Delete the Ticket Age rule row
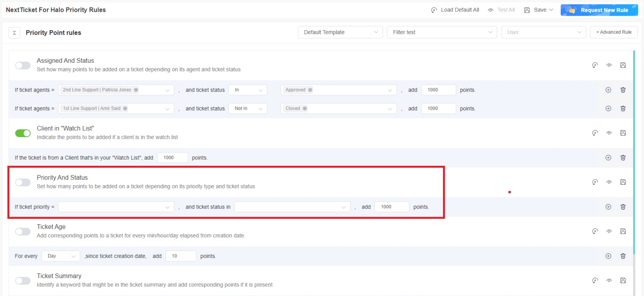Viewport: 644px width, 296px height. (x=623, y=256)
